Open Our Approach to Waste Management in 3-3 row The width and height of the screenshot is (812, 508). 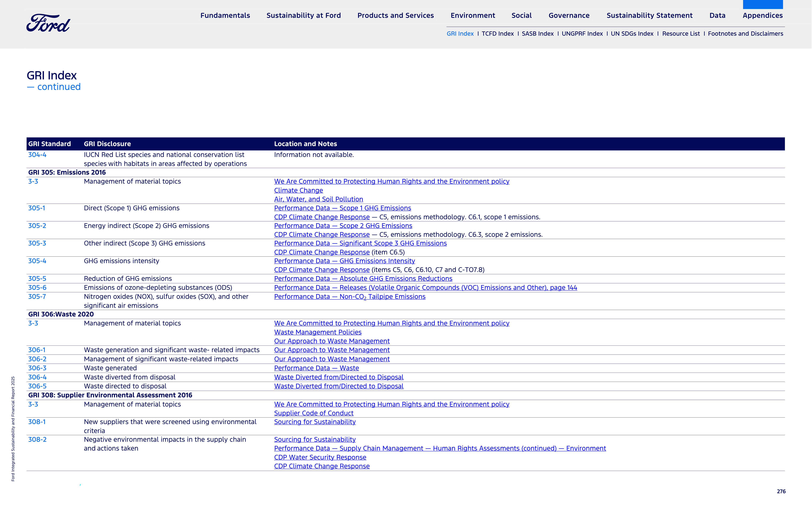click(x=332, y=341)
